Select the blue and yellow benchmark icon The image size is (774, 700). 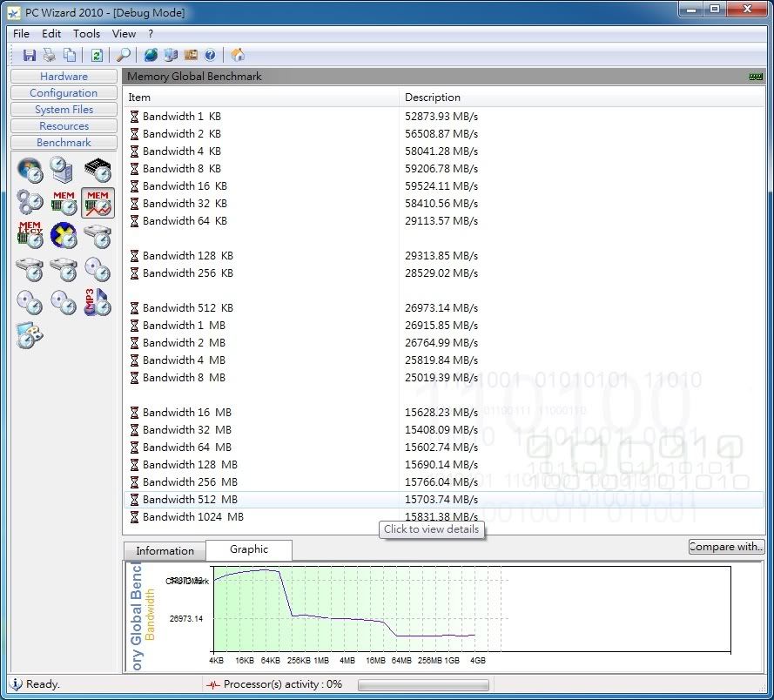click(x=64, y=235)
